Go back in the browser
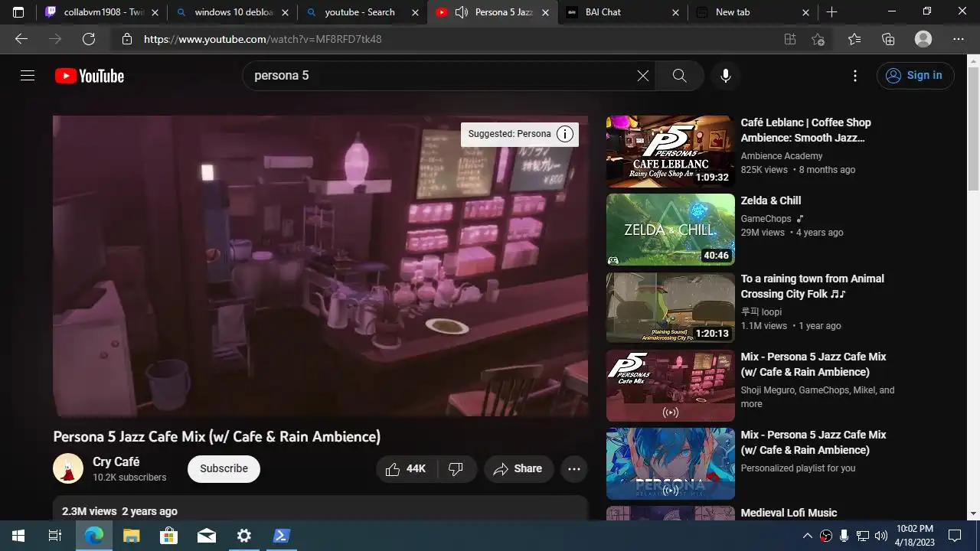 click(x=21, y=39)
